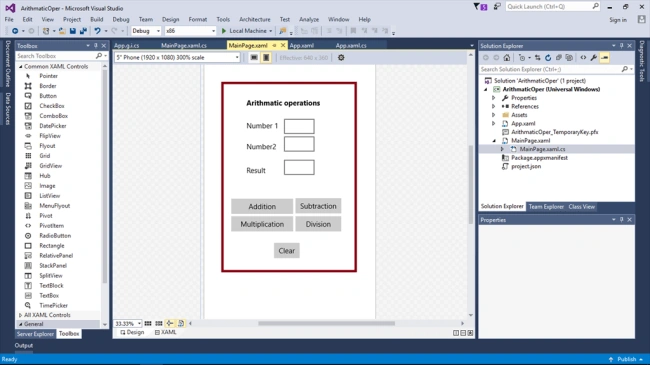Image resolution: width=650 pixels, height=365 pixels.
Task: Click the Save icon in toolbar
Action: (x=73, y=31)
